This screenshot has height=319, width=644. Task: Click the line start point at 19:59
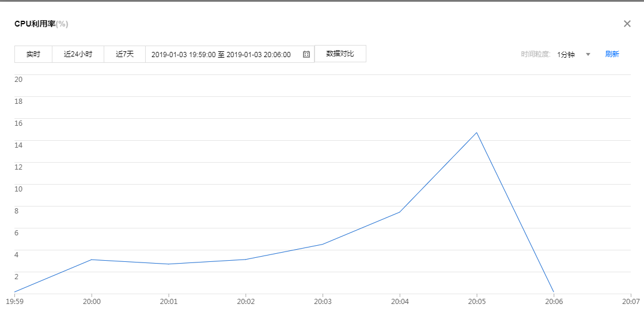click(14, 292)
